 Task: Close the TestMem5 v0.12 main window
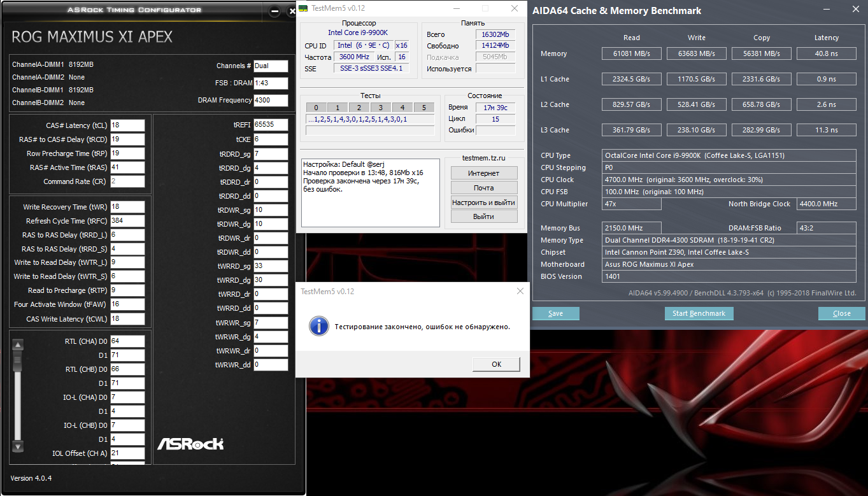515,8
